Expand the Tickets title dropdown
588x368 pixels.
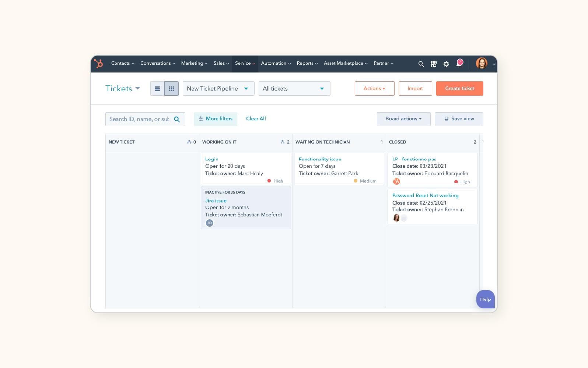pyautogui.click(x=138, y=88)
